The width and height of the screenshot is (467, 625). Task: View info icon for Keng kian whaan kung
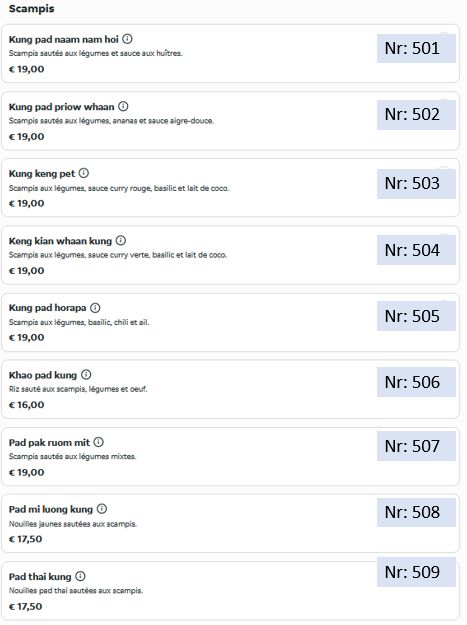[121, 241]
